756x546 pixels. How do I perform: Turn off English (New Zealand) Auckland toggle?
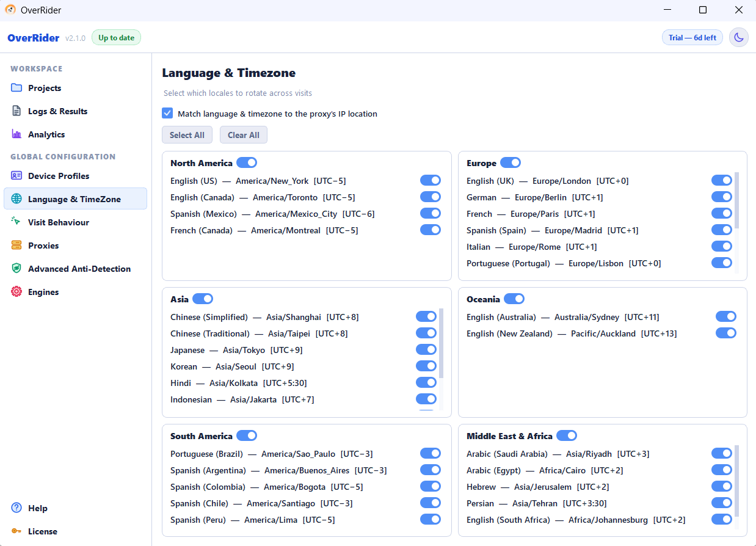tap(726, 333)
